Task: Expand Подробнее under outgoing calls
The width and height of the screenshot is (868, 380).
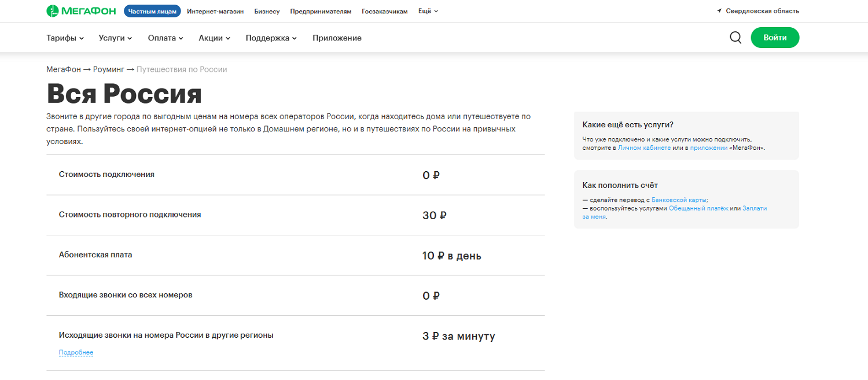Action: [76, 353]
